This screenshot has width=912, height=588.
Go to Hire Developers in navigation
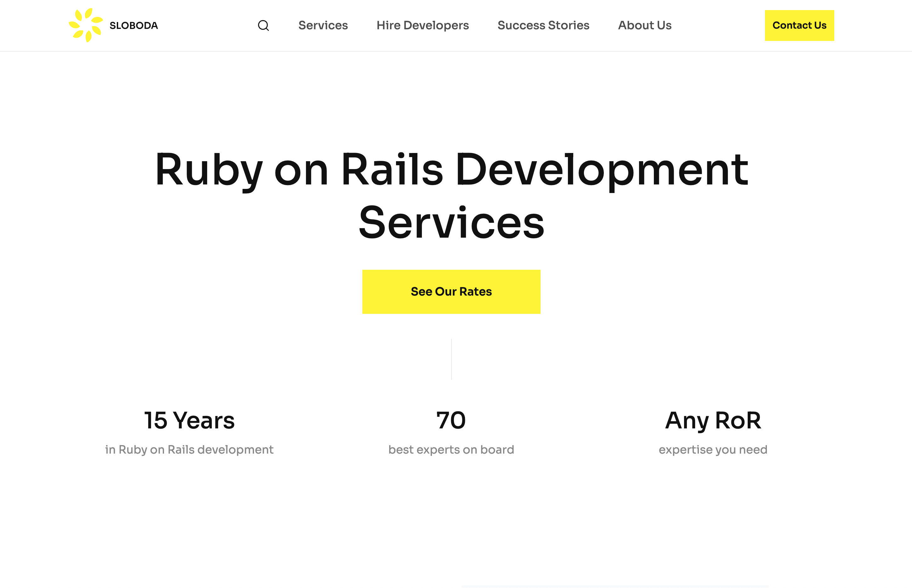coord(422,25)
